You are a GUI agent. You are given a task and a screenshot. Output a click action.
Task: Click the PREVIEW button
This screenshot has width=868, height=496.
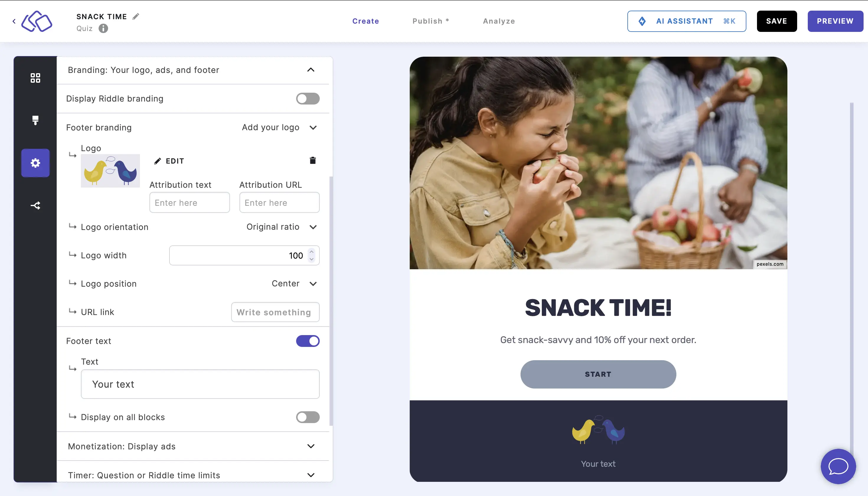pyautogui.click(x=835, y=21)
